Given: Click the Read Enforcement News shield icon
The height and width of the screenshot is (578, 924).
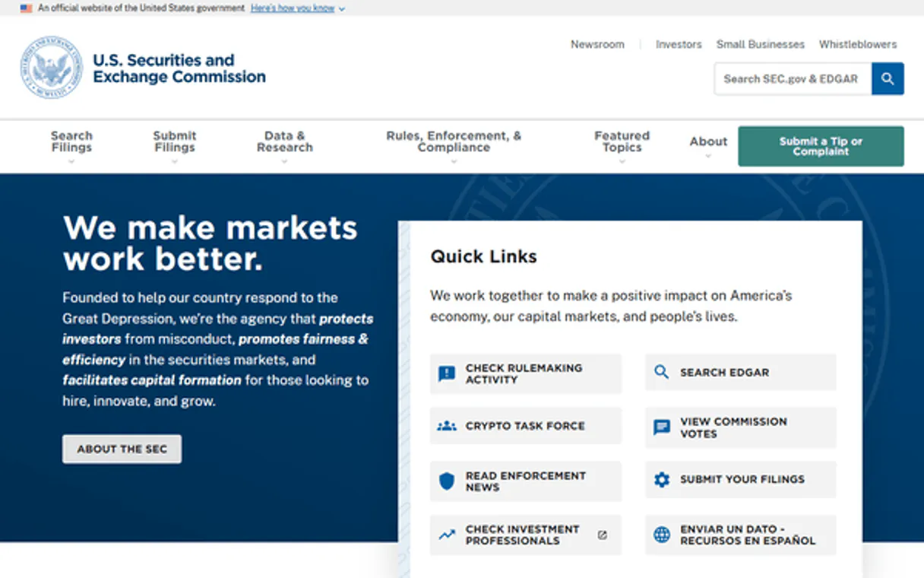Looking at the screenshot, I should [447, 480].
